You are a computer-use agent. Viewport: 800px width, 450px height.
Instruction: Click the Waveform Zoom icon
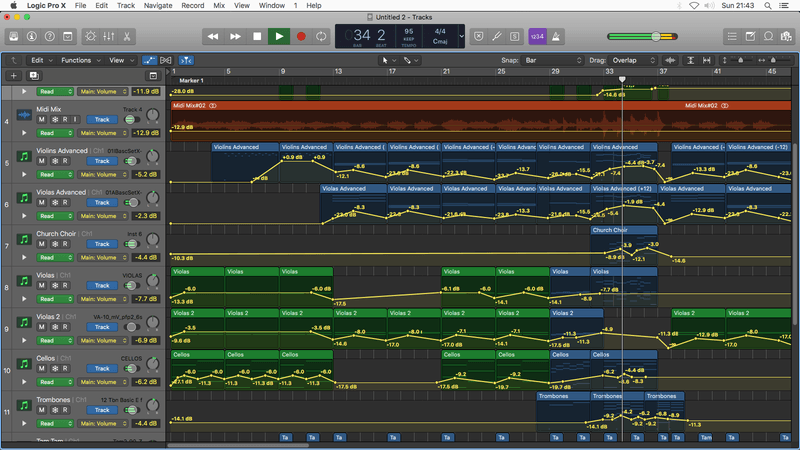pyautogui.click(x=670, y=60)
